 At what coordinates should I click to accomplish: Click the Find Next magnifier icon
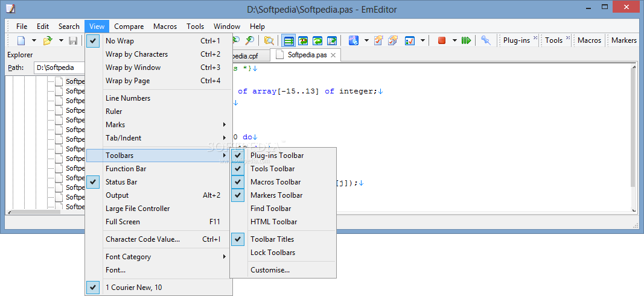click(x=249, y=40)
